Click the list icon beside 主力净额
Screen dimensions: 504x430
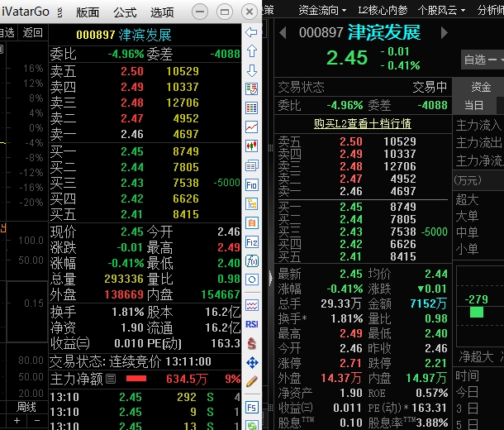pyautogui.click(x=110, y=379)
